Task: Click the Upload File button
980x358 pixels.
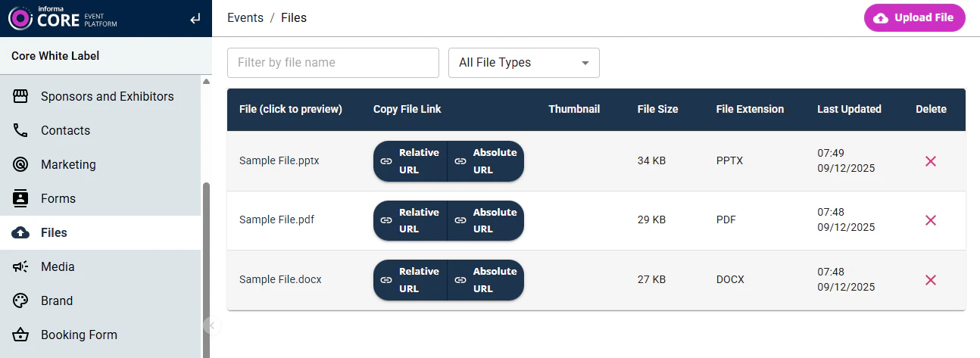Action: click(914, 18)
